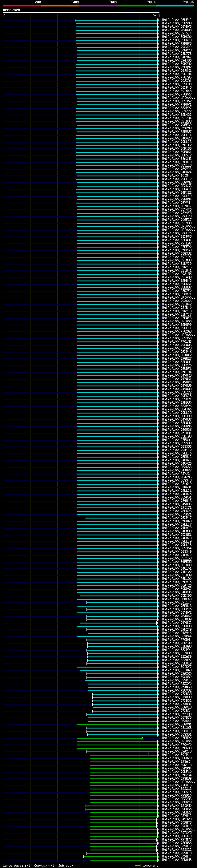197x868 pixels.
Task: Select hit UniRef100_O48947
Action: [177, 57]
